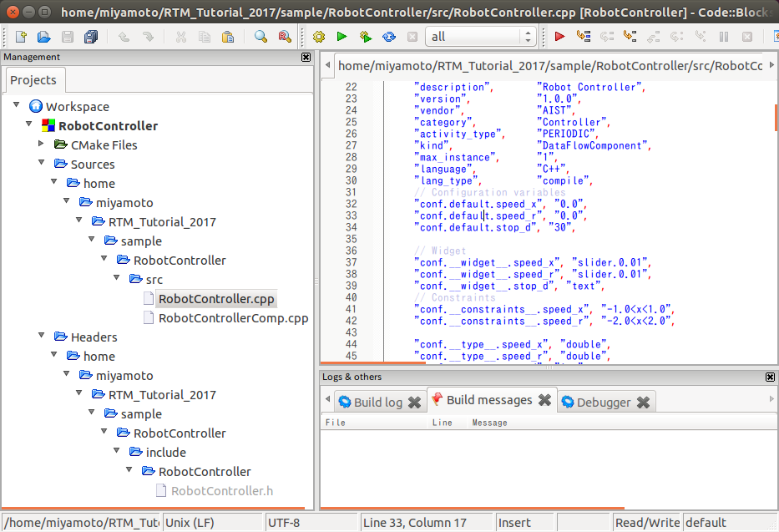The width and height of the screenshot is (779, 532).
Task: Click the Open file folder icon
Action: (44, 37)
